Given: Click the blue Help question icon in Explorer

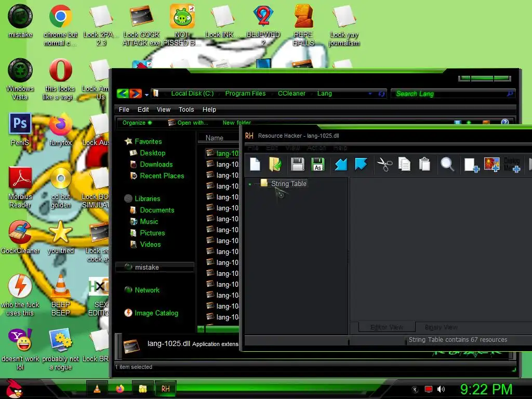Looking at the screenshot, I should [x=504, y=123].
